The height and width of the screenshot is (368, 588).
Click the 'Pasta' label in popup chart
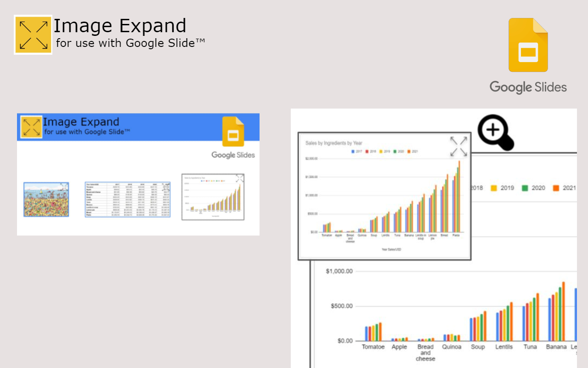[x=456, y=235]
